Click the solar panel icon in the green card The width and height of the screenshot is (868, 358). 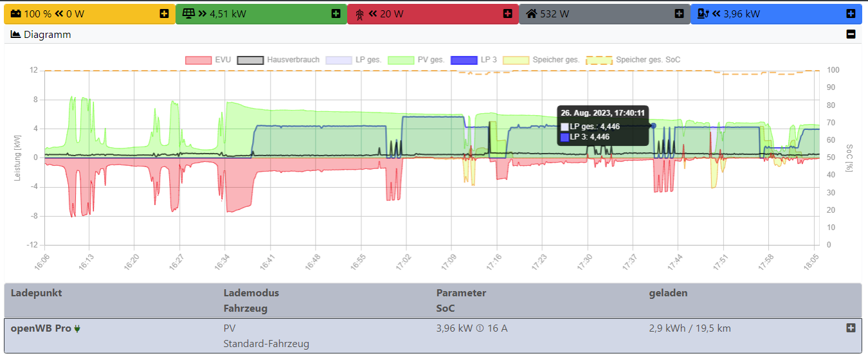pyautogui.click(x=188, y=13)
